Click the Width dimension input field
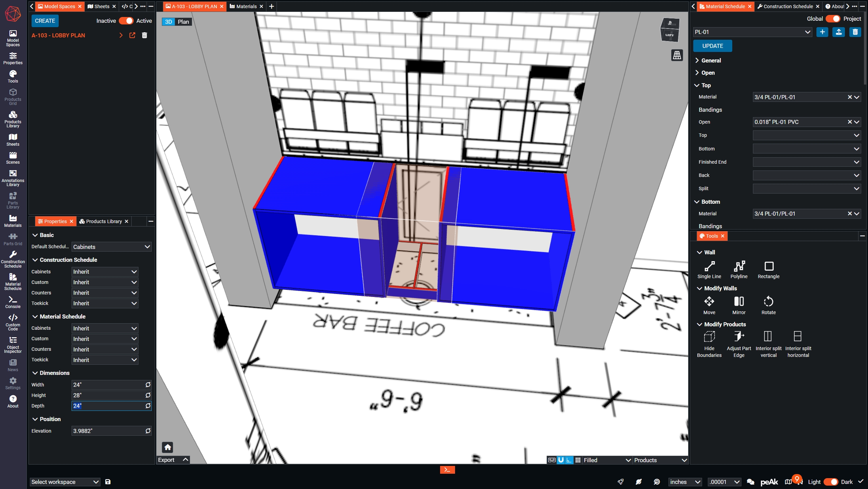868x489 pixels. [108, 385]
